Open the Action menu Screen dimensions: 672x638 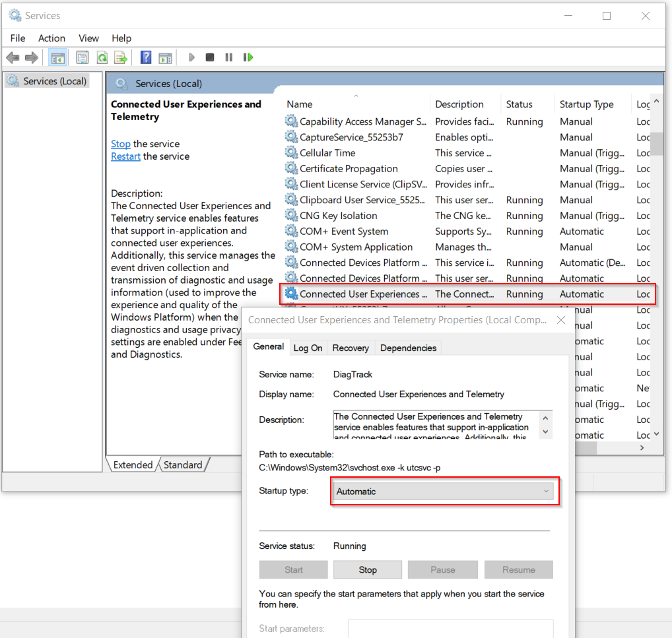coord(51,38)
